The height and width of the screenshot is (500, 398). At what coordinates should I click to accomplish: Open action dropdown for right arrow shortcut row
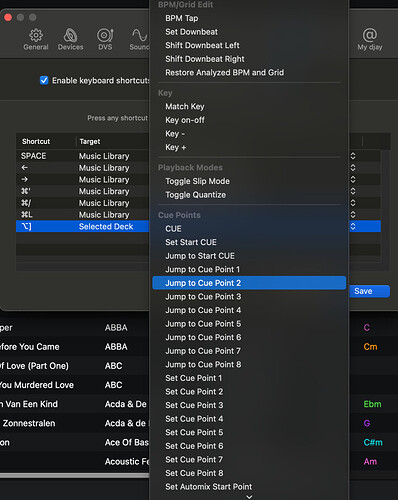click(x=353, y=179)
